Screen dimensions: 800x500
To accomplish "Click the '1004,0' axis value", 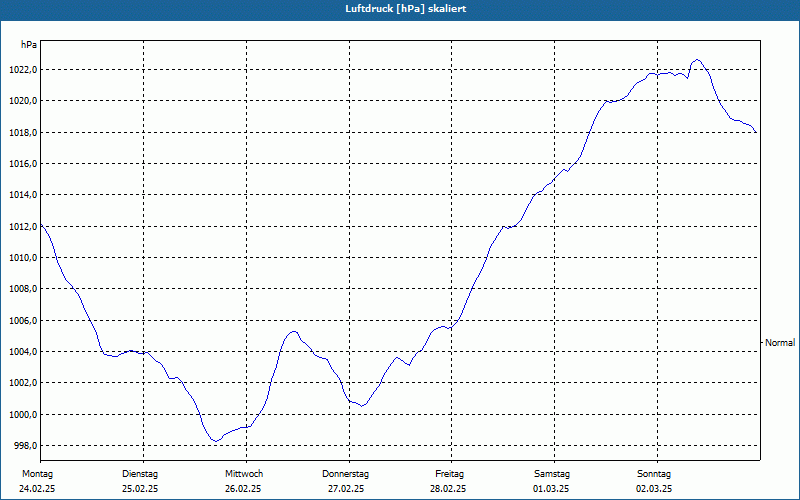I will coord(23,352).
